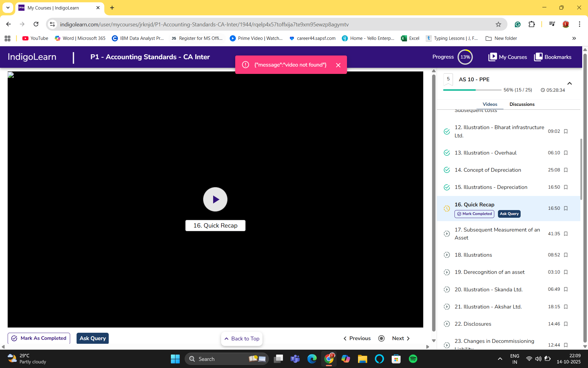Dismiss the video not found error message

338,65
